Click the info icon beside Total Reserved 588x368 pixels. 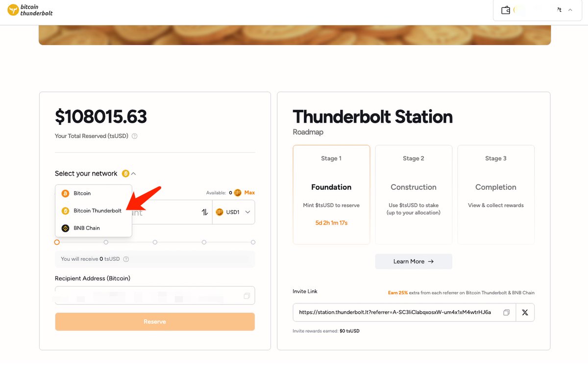[135, 136]
